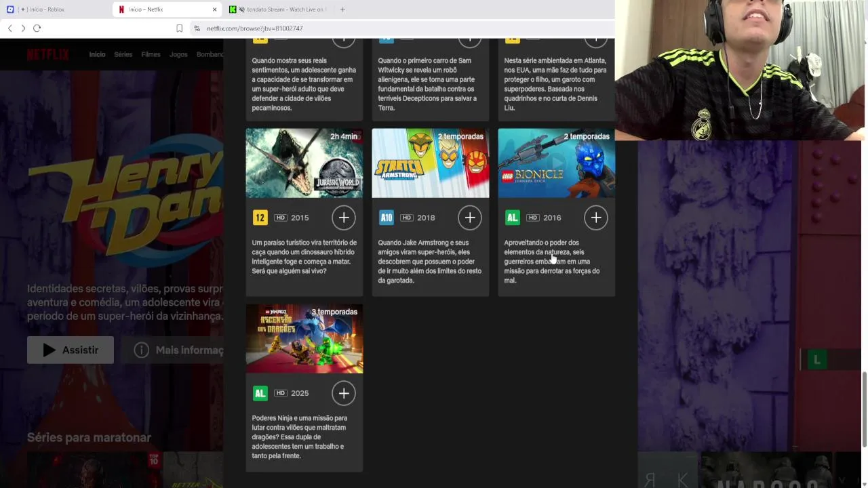This screenshot has width=868, height=488.
Task: Click the info circle icon in Mais informações
Action: click(x=141, y=350)
